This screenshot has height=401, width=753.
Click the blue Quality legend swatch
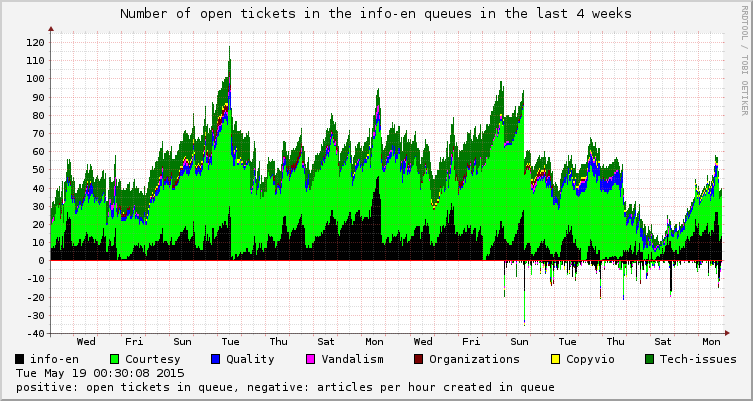pyautogui.click(x=216, y=359)
